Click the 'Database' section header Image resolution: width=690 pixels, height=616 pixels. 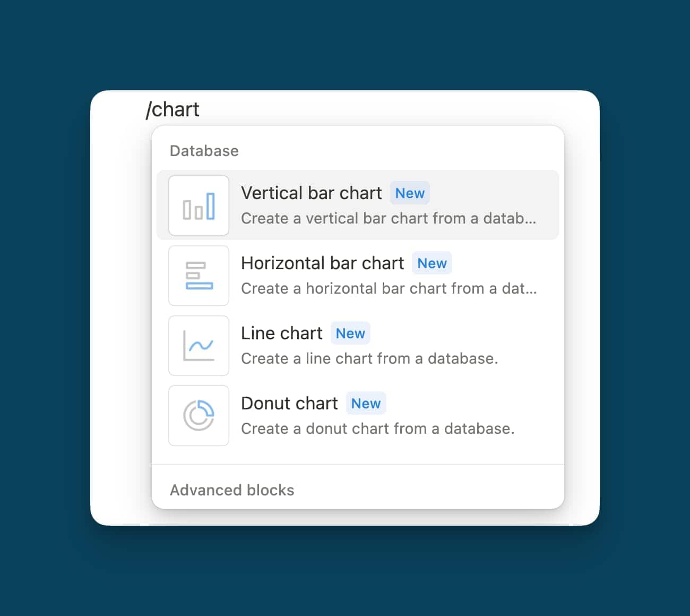click(204, 151)
